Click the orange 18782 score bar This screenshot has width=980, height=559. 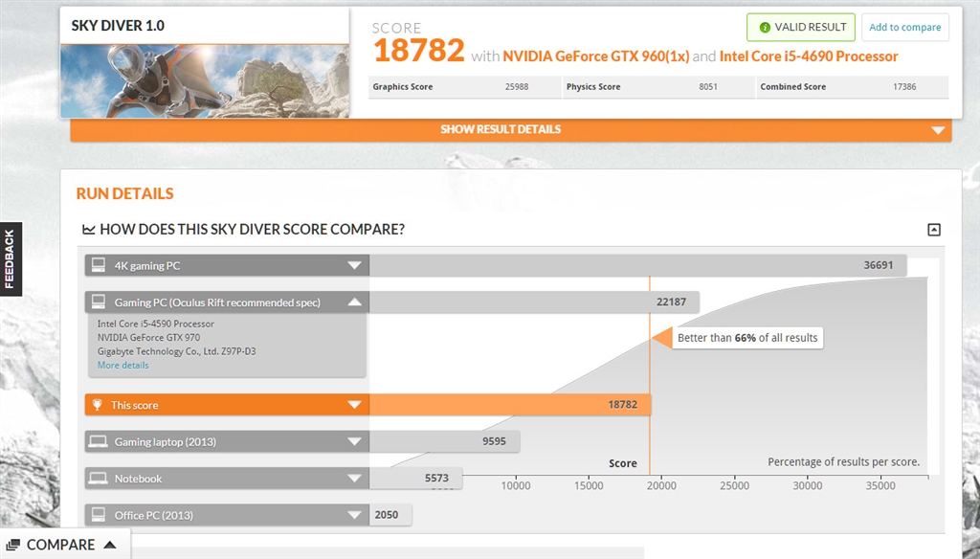coord(509,405)
